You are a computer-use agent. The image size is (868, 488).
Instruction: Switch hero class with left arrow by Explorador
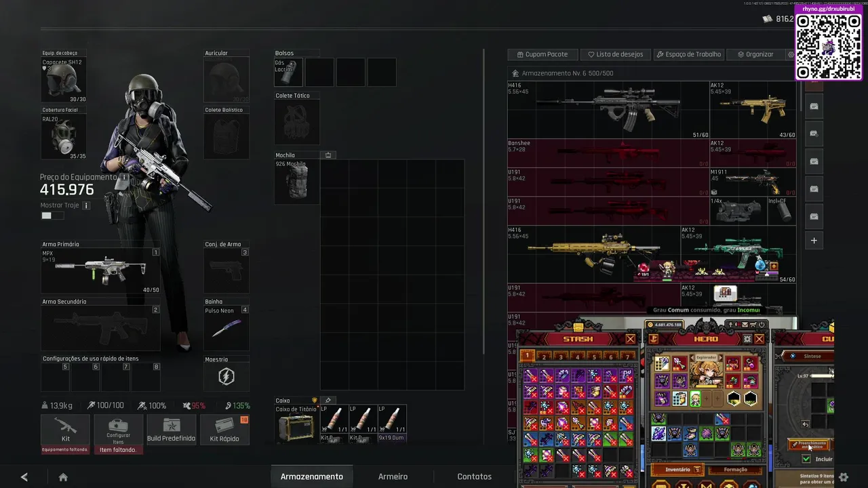click(693, 358)
